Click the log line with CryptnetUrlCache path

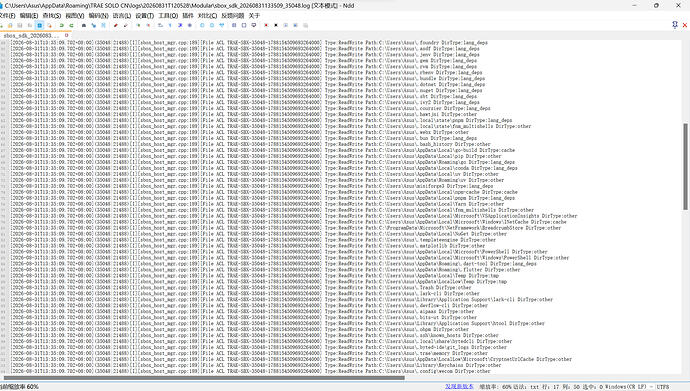(x=291, y=359)
